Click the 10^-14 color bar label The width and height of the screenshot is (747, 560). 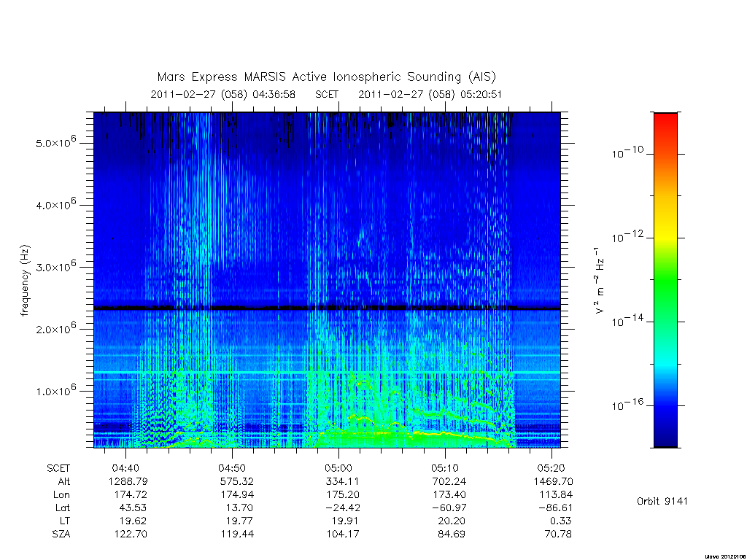coord(627,321)
